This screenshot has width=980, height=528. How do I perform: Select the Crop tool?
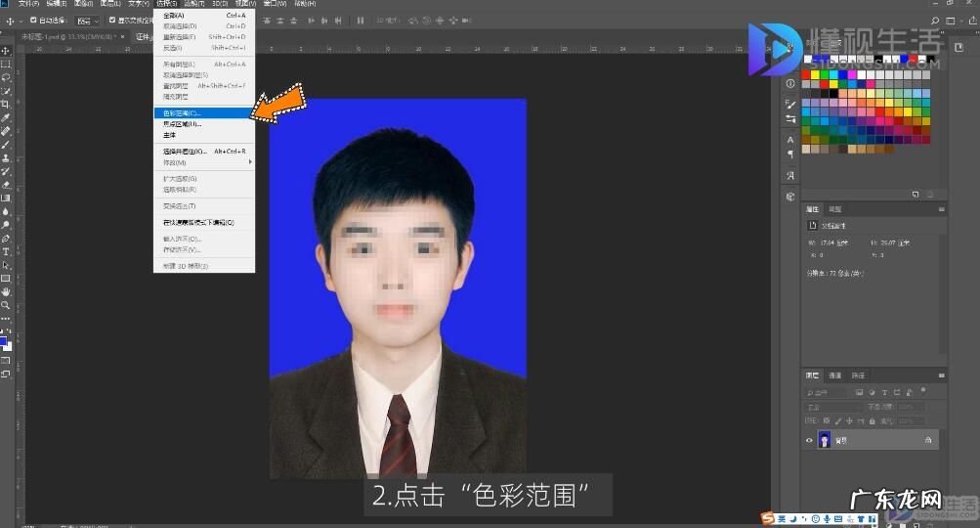pyautogui.click(x=6, y=104)
